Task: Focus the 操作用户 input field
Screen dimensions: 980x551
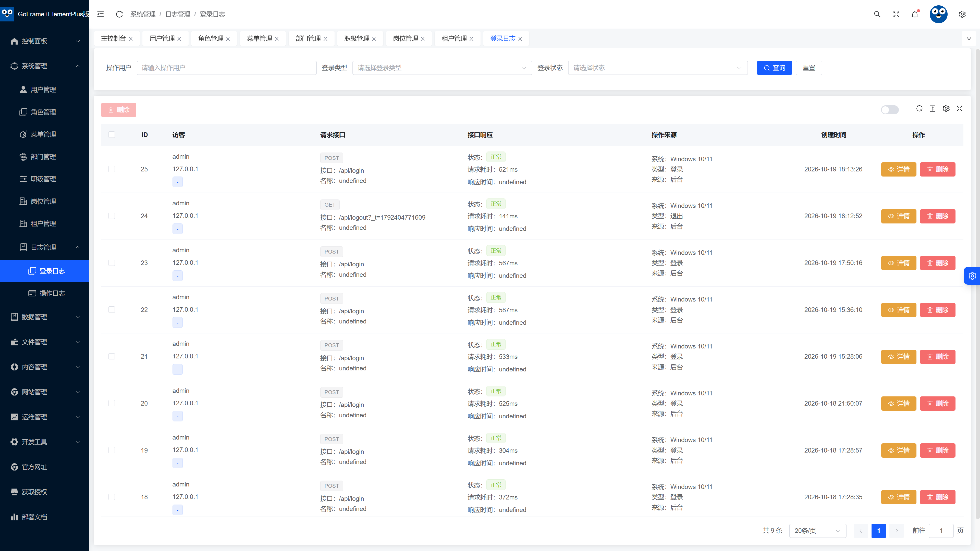Action: pos(226,68)
